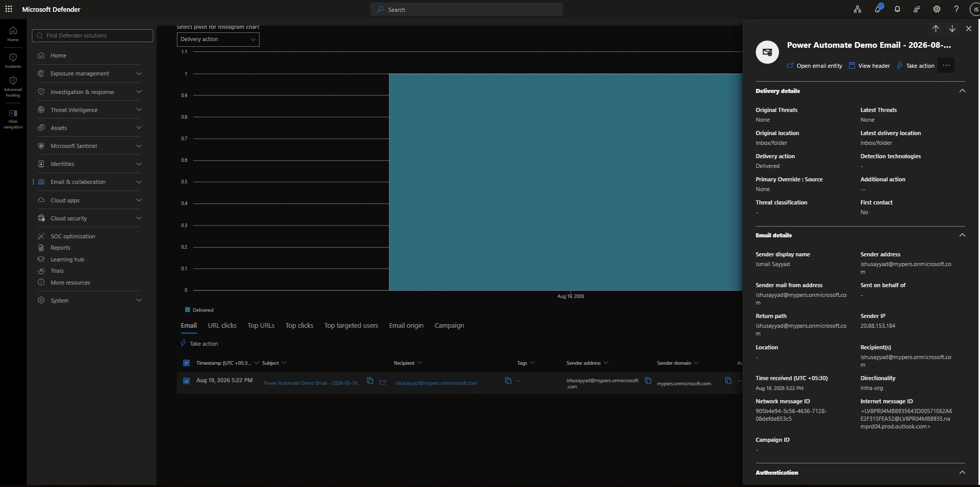Click the Find Defender solutions search box
980x487 pixels.
(93, 35)
